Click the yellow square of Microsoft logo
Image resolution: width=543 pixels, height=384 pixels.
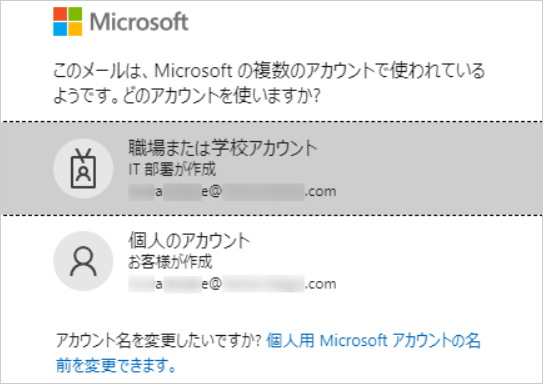tap(75, 29)
